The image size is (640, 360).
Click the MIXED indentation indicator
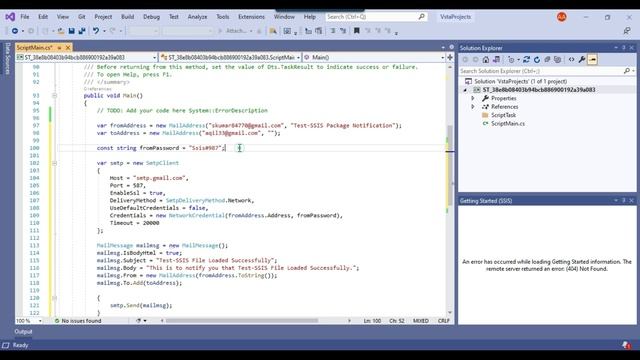(x=420, y=321)
